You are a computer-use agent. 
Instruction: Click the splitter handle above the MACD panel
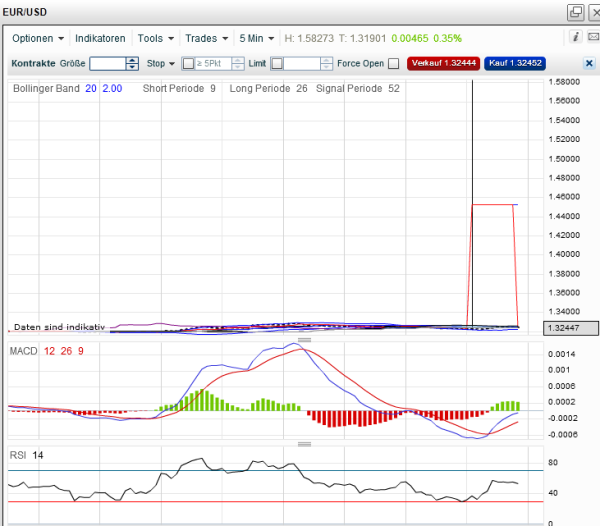304,340
